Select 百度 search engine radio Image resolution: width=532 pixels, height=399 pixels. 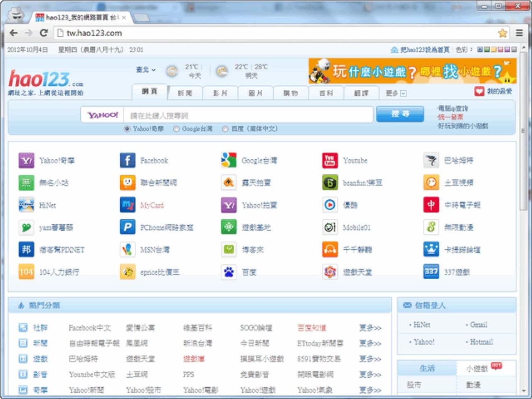[x=225, y=129]
